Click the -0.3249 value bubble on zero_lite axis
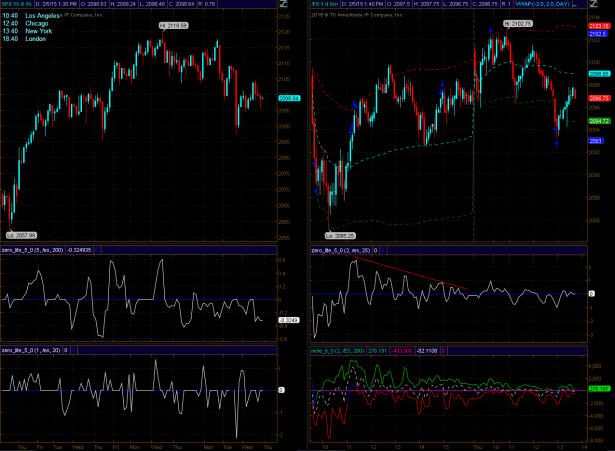Viewport: 615px width, 451px height. point(289,320)
